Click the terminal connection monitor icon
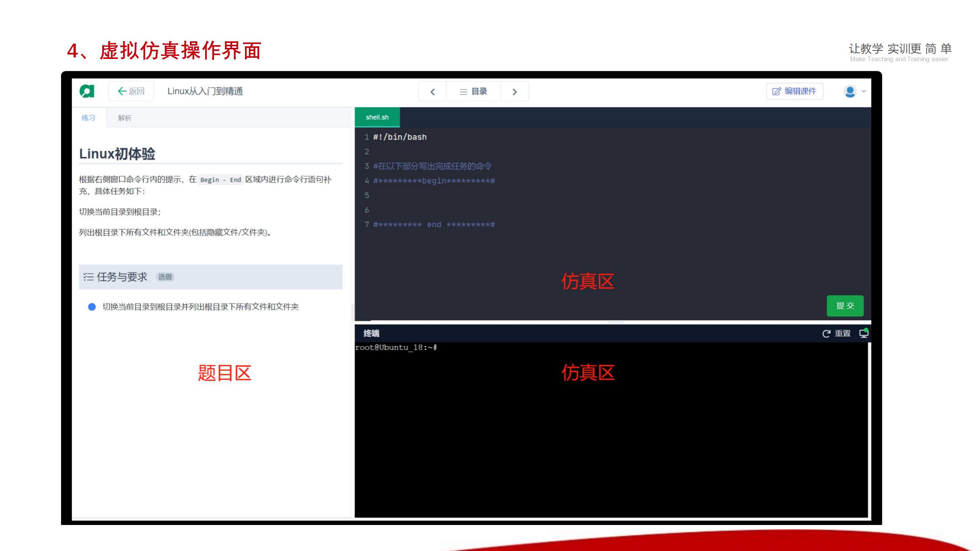The image size is (980, 551). [x=864, y=333]
